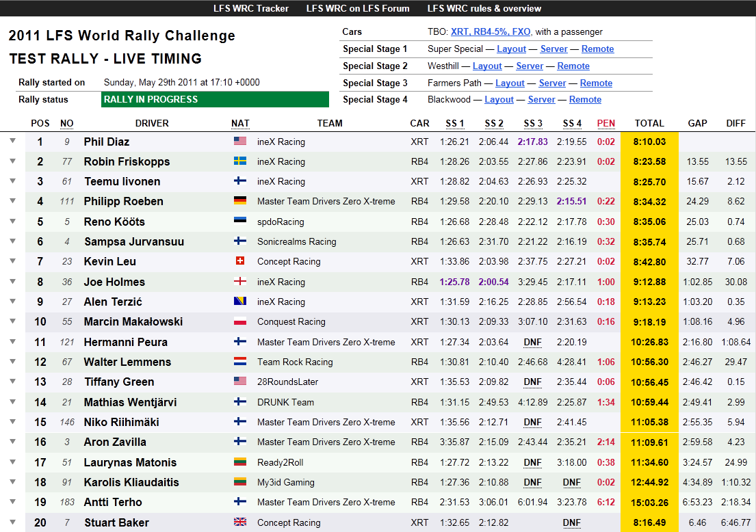The image size is (756, 532).
Task: Open LFS WRC Tracker menu item
Action: 251,9
